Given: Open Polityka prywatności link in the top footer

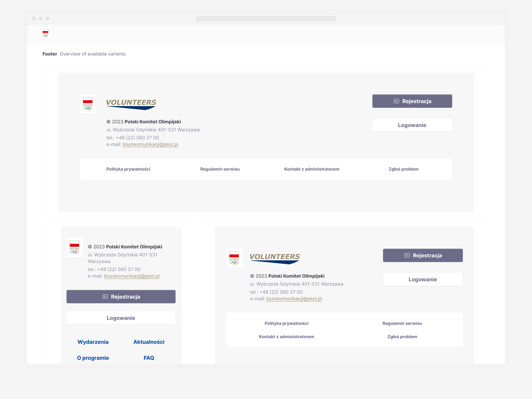Looking at the screenshot, I should [128, 169].
